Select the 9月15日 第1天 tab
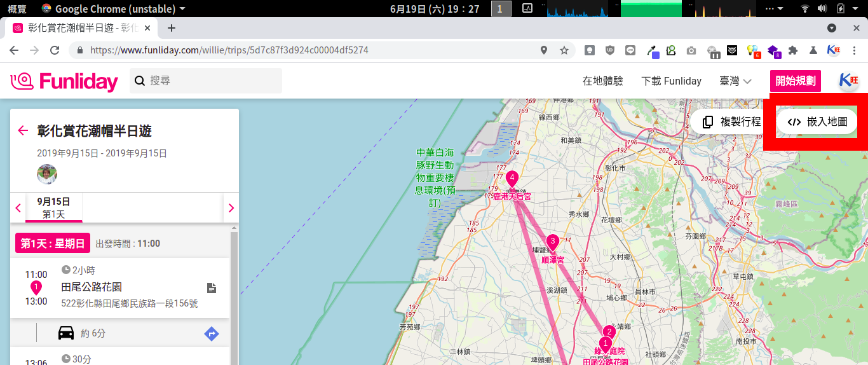The height and width of the screenshot is (365, 868). tap(54, 208)
